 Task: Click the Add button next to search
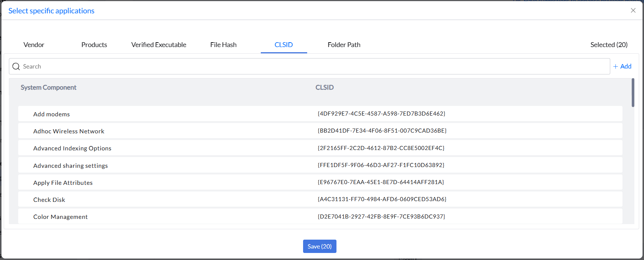(622, 66)
